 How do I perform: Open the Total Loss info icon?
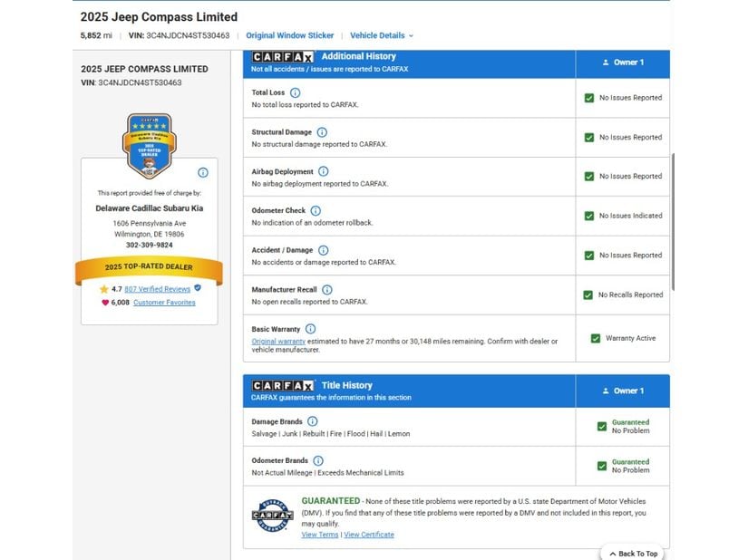point(295,92)
